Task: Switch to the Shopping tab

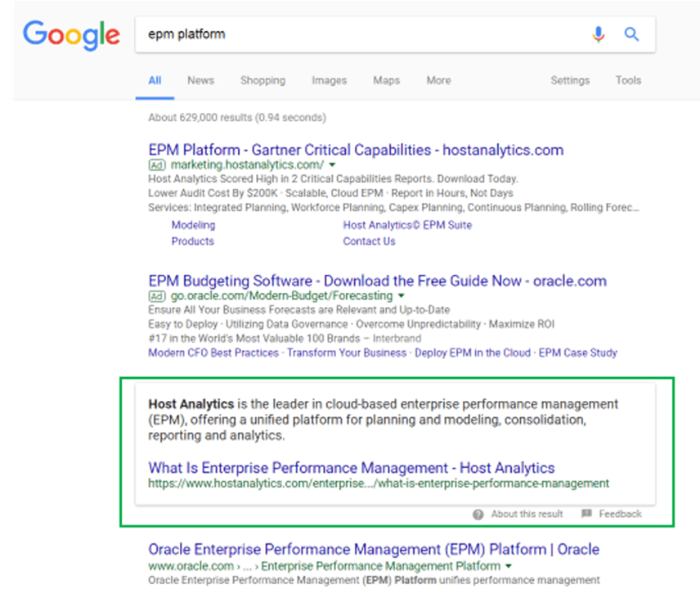Action: coord(263,81)
